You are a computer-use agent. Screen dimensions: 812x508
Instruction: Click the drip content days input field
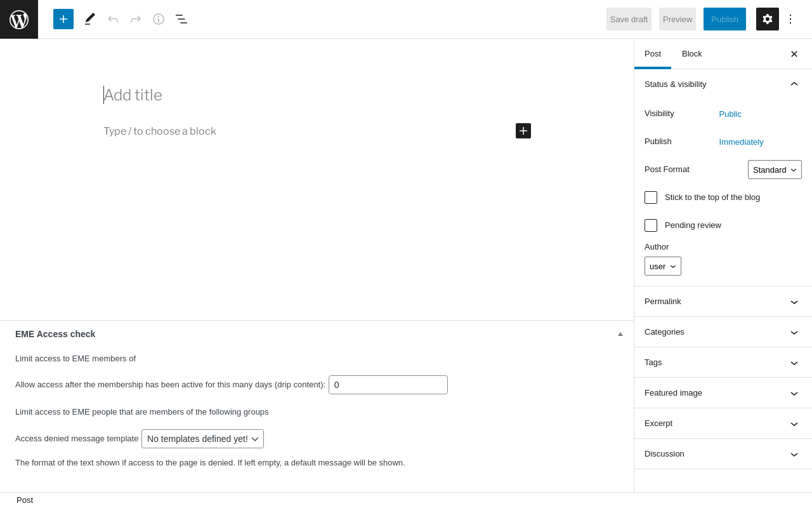pyautogui.click(x=388, y=385)
